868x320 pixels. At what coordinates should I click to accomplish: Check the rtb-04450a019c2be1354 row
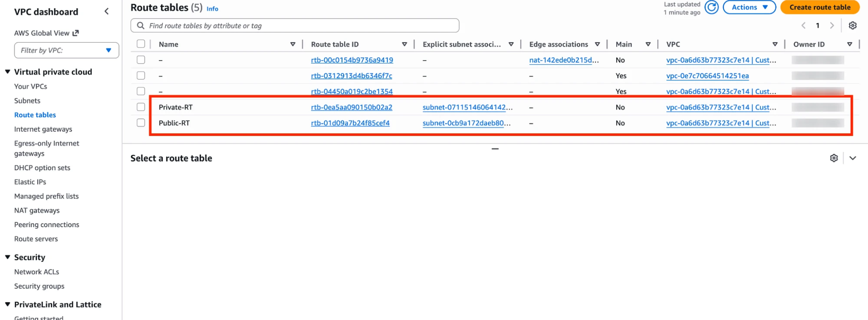pyautogui.click(x=141, y=91)
